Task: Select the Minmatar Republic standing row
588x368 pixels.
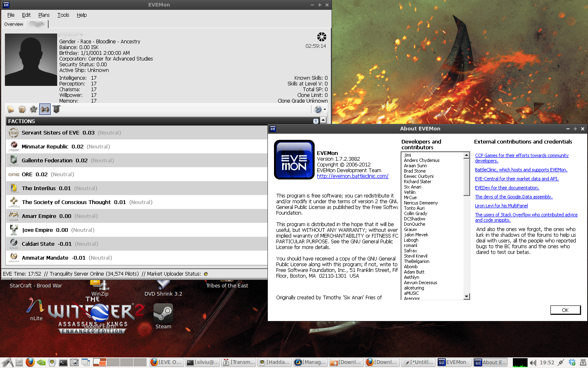Action: [137, 146]
